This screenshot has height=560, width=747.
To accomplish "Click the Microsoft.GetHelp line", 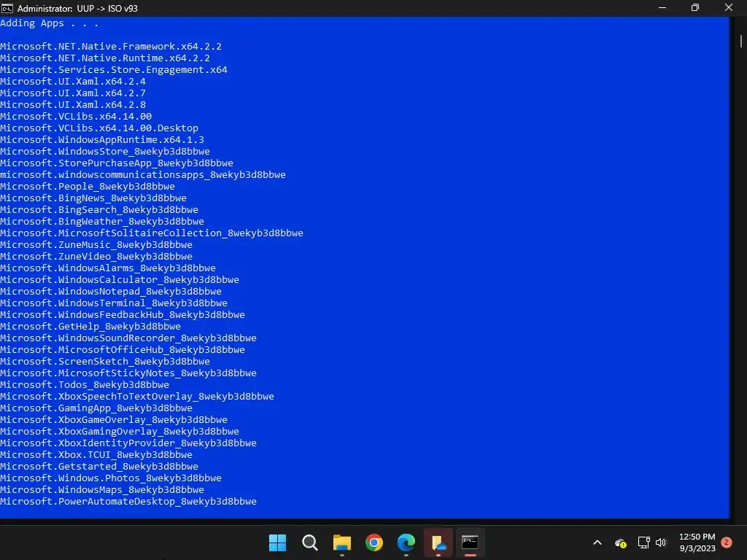I will click(x=90, y=326).
